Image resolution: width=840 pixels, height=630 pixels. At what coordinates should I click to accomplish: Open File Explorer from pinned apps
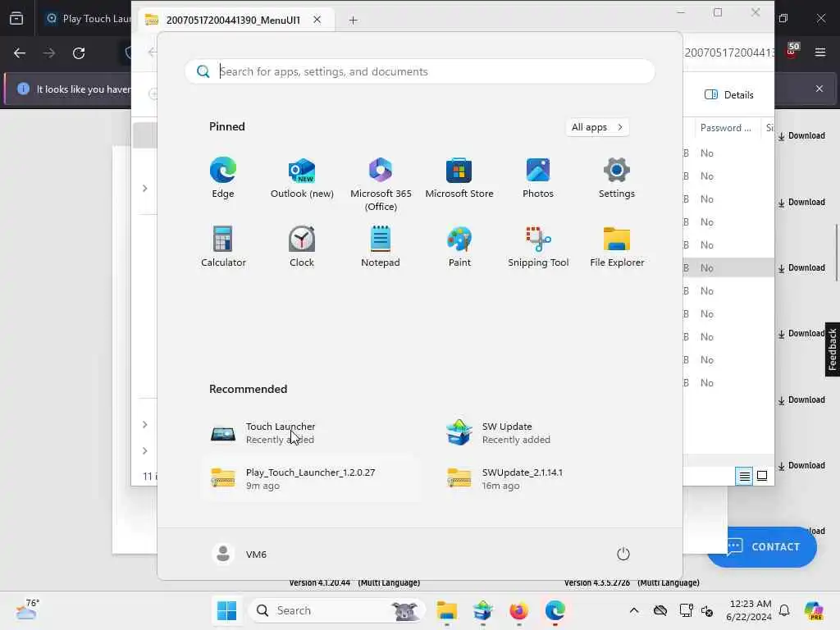click(617, 247)
